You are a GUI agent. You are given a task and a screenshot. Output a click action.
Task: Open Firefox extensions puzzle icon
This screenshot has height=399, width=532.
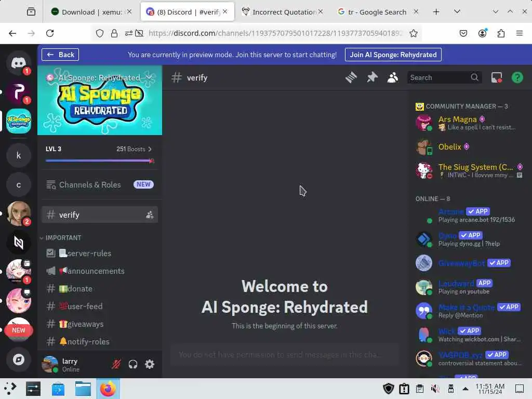[501, 33]
